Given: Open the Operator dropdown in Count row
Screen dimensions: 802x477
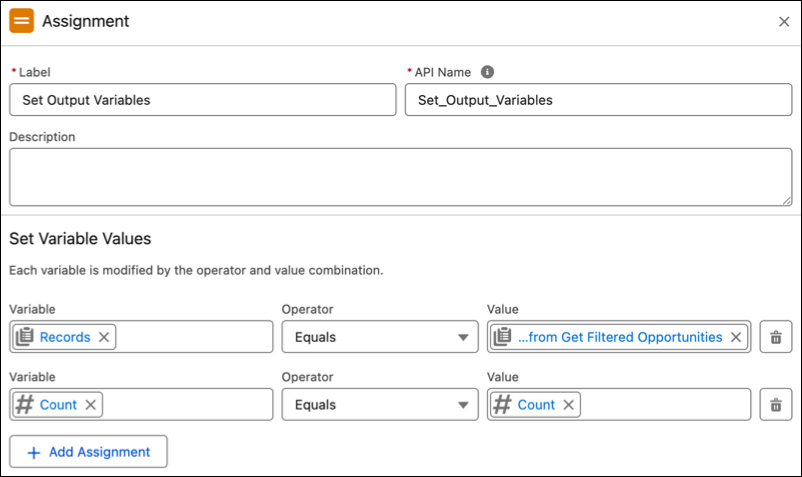Looking at the screenshot, I should click(x=380, y=404).
